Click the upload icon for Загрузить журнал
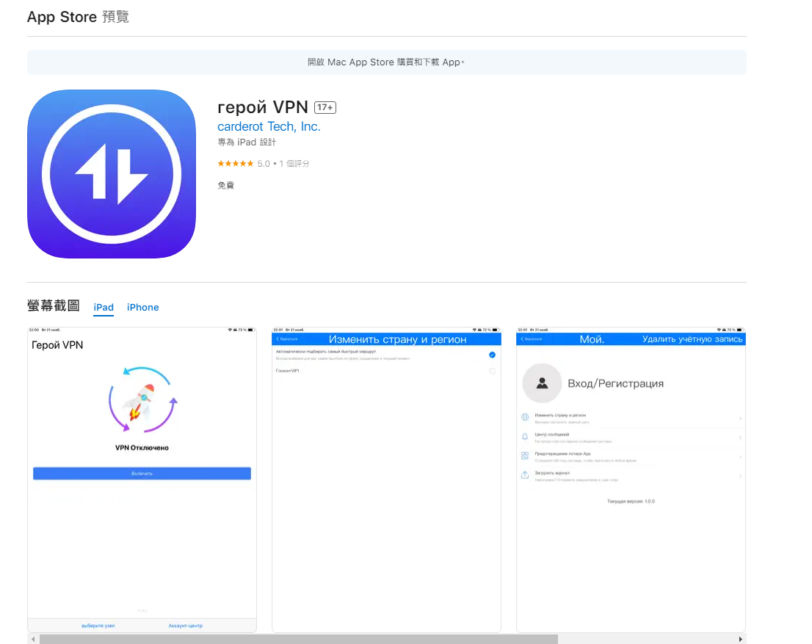 pyautogui.click(x=525, y=475)
